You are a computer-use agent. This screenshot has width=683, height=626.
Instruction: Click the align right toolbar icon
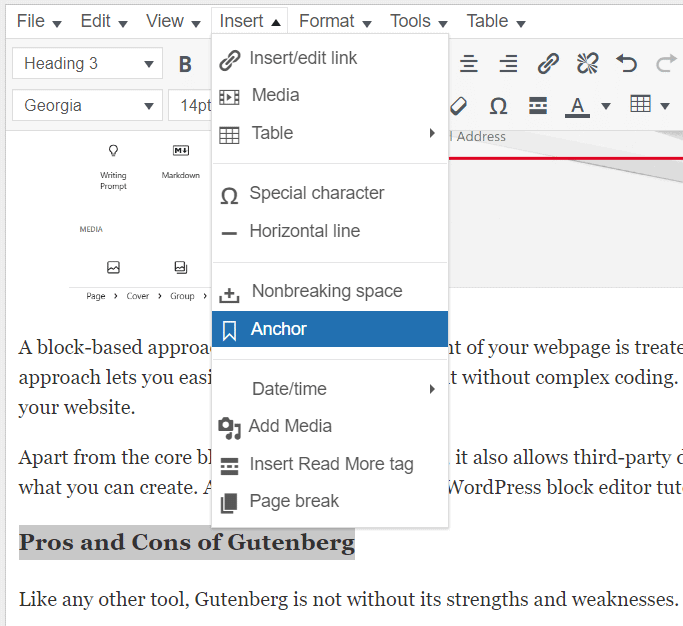coord(508,64)
